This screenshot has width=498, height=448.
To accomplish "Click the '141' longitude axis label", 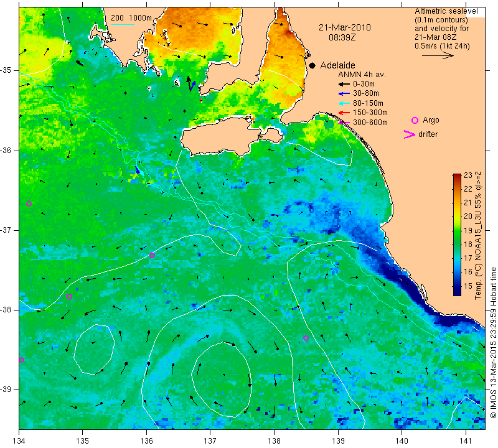I will click(466, 441).
